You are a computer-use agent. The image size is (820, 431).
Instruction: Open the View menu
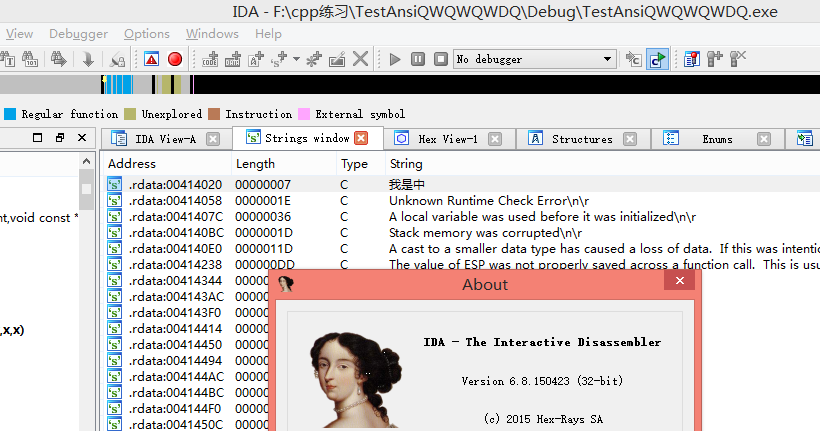click(x=19, y=34)
